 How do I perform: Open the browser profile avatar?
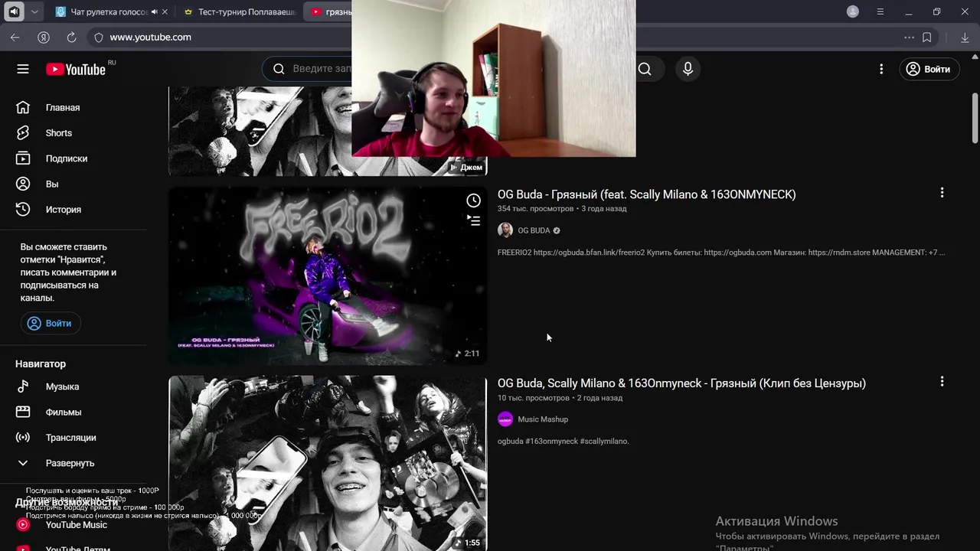(853, 11)
